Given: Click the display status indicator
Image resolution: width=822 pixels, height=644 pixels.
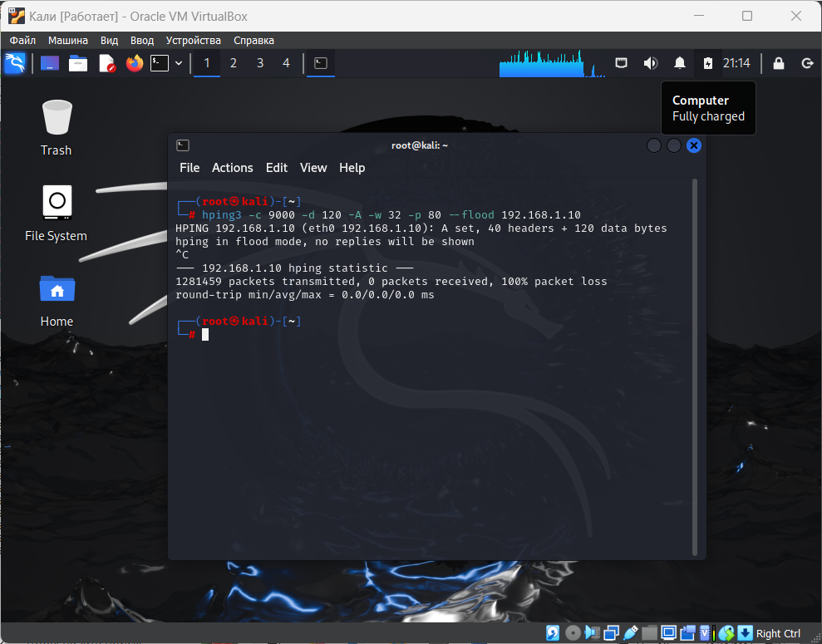Looking at the screenshot, I should (x=668, y=633).
